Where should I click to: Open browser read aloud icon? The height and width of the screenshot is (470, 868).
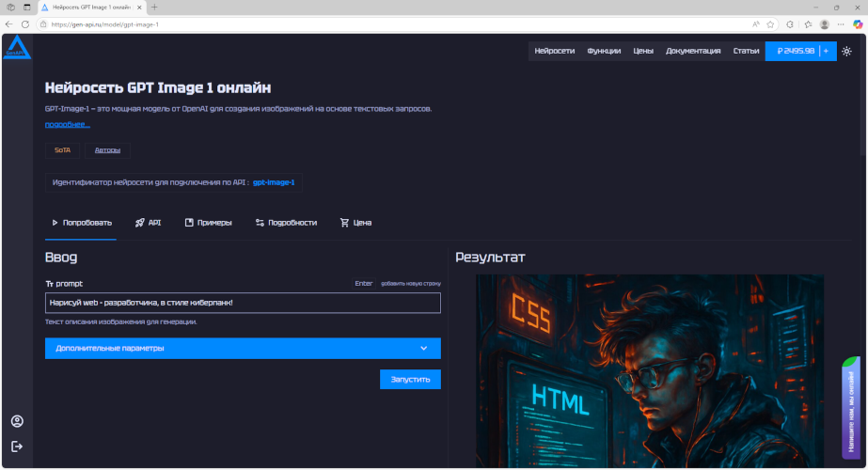[756, 24]
